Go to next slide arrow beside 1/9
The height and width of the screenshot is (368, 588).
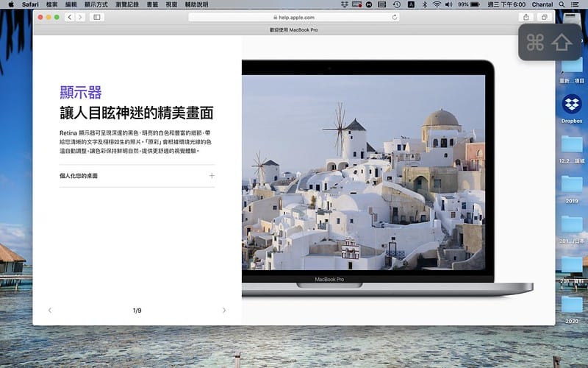point(224,310)
